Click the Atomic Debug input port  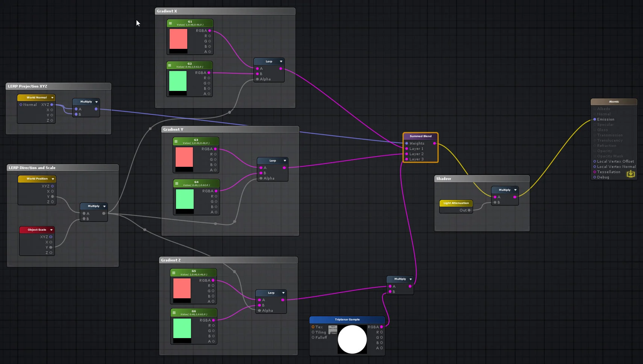pos(594,177)
